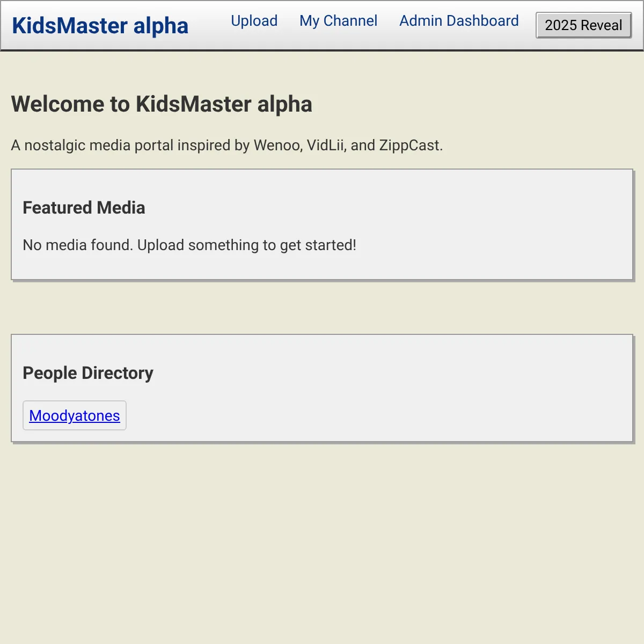
Task: Open the Admin Dashboard link
Action: (459, 21)
